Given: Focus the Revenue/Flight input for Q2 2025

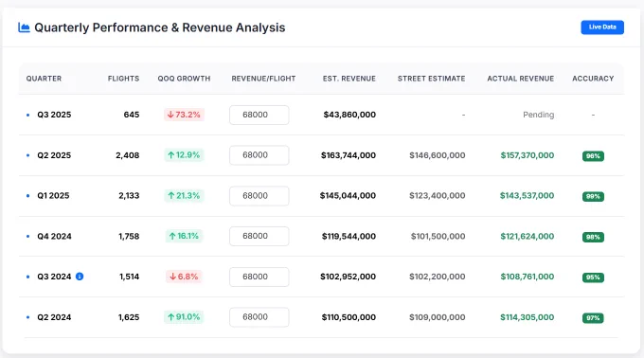Looking at the screenshot, I should point(259,155).
